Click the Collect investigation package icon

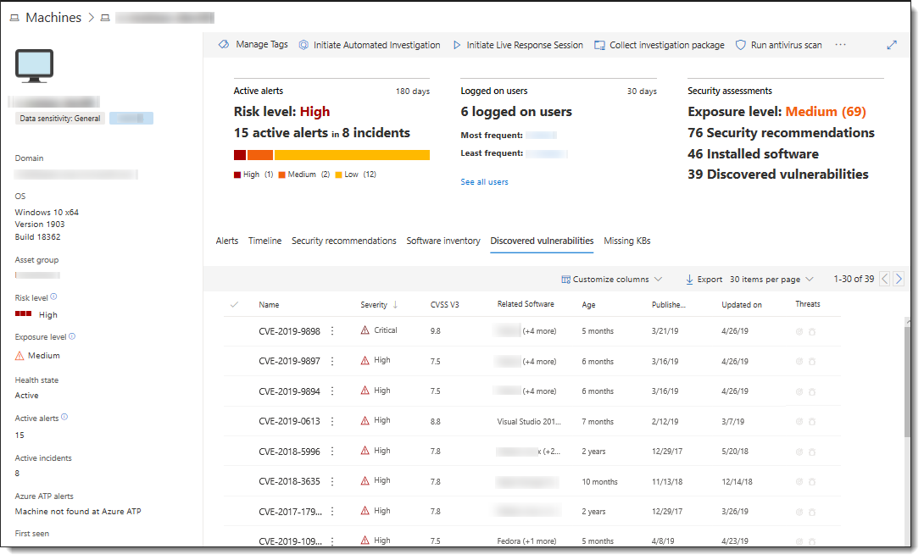click(x=600, y=45)
